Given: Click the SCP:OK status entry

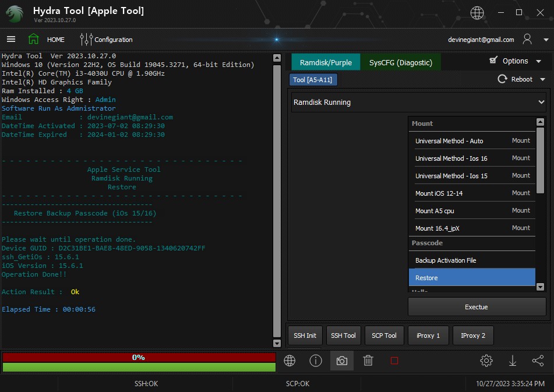Looking at the screenshot, I should pyautogui.click(x=298, y=383).
